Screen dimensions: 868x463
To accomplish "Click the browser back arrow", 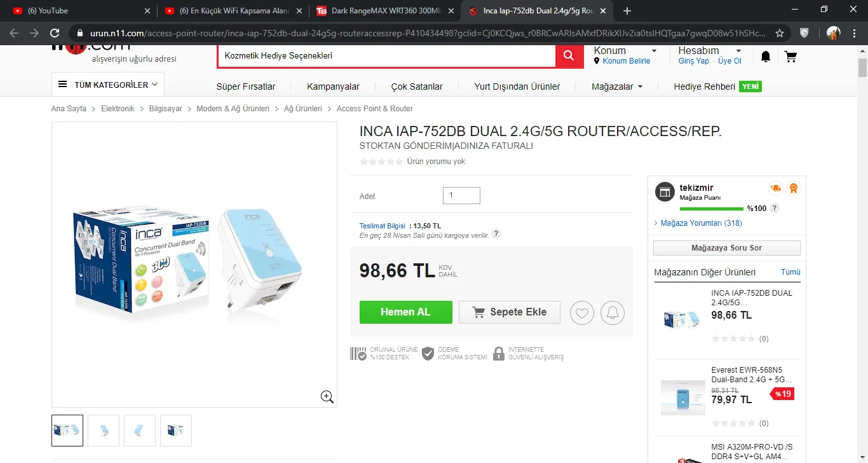I will tap(14, 33).
